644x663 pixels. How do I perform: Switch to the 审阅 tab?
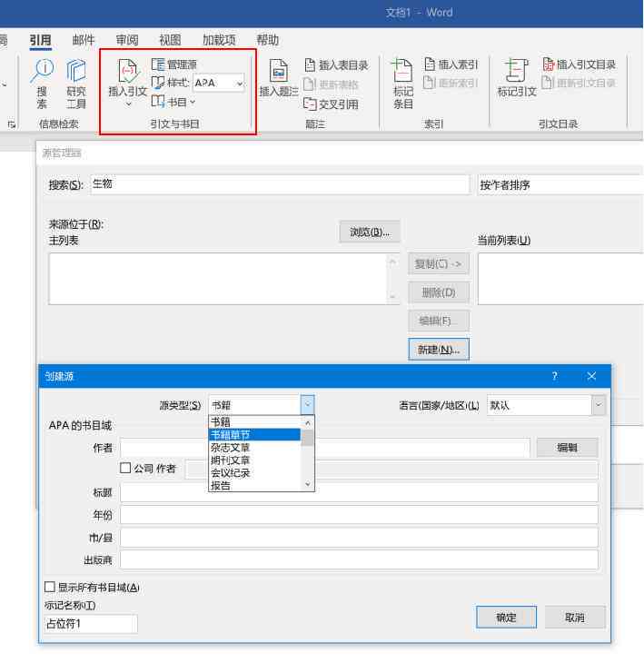(127, 40)
